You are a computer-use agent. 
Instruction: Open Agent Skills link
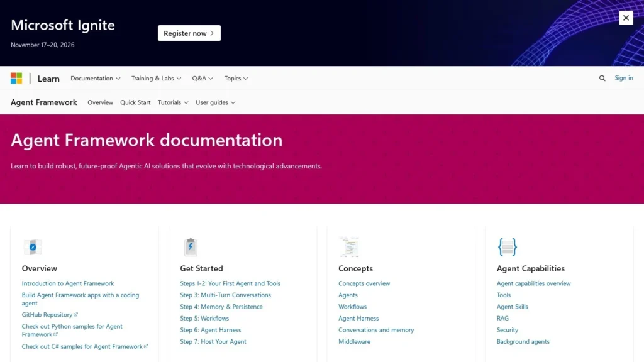(512, 307)
